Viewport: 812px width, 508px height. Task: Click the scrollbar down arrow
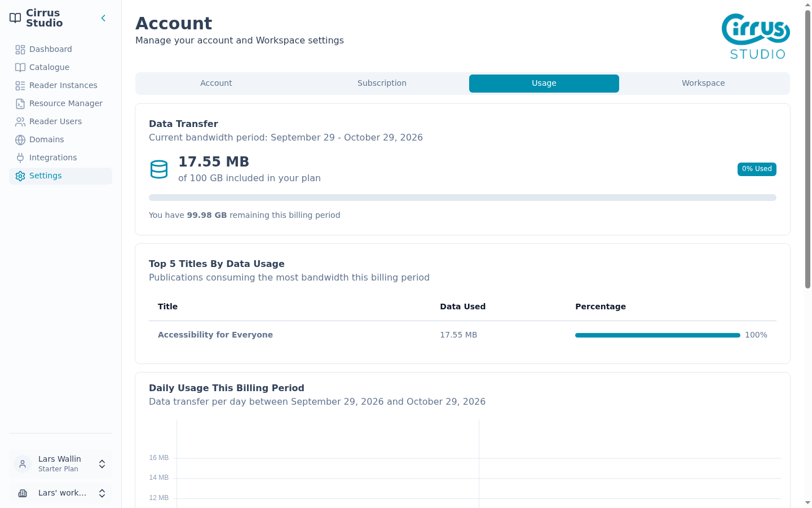tap(807, 503)
